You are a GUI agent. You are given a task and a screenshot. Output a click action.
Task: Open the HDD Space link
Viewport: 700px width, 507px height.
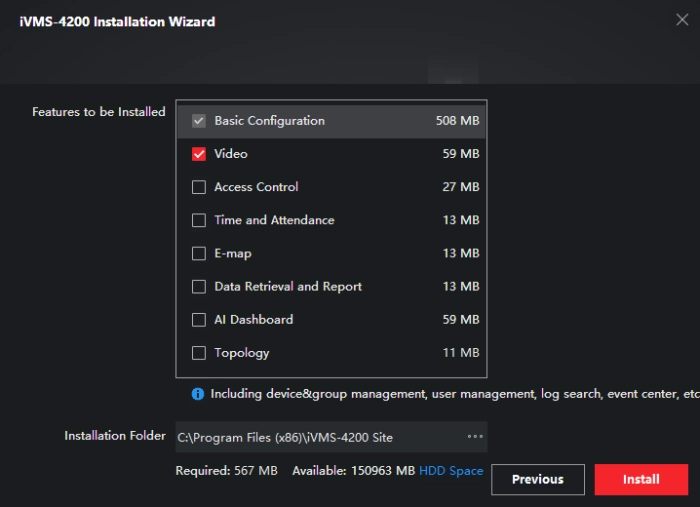(451, 471)
